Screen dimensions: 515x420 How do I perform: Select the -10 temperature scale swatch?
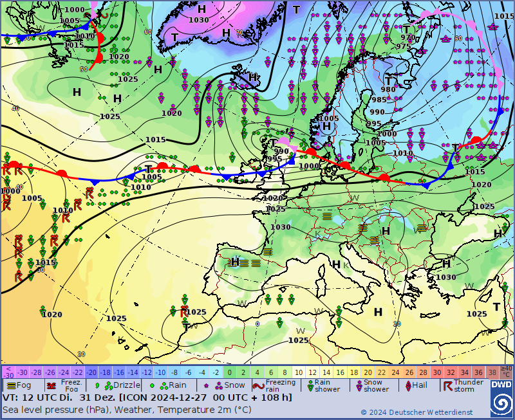tap(161, 372)
